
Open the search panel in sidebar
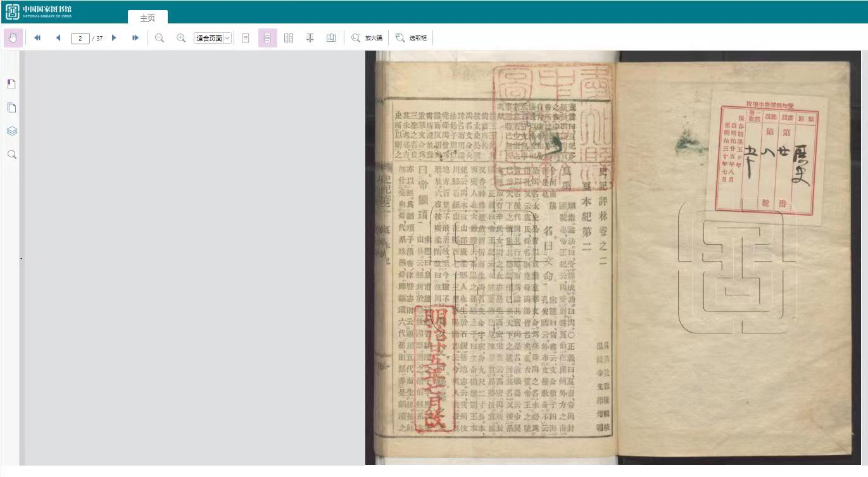pos(11,154)
